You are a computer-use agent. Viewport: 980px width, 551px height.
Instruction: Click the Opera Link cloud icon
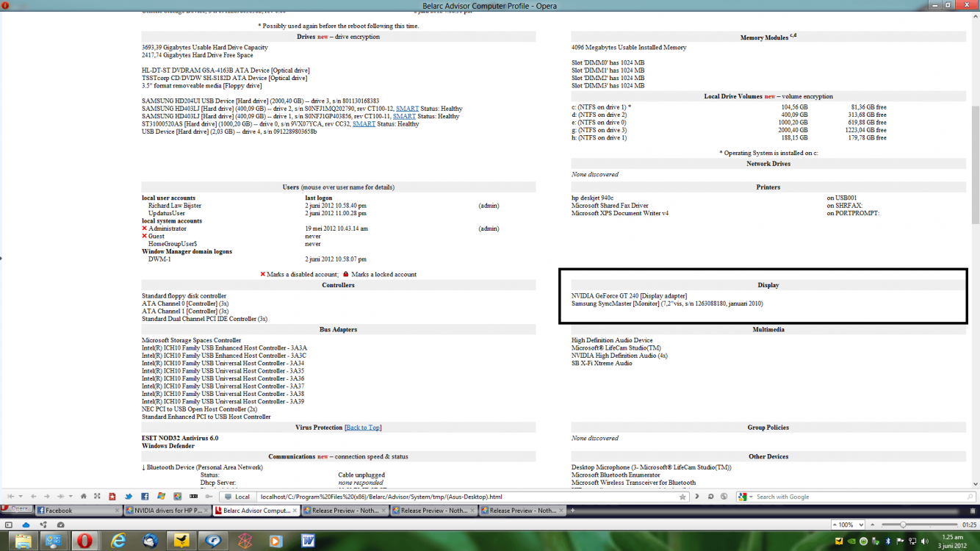click(26, 525)
